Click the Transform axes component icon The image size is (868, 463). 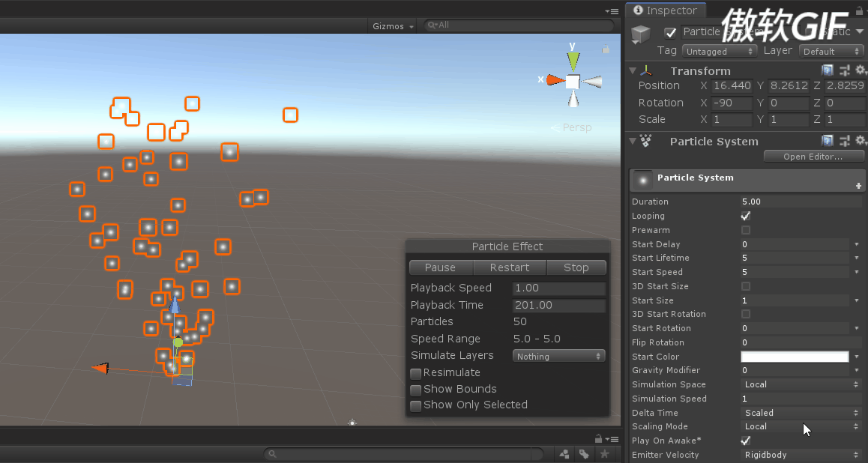tap(646, 71)
